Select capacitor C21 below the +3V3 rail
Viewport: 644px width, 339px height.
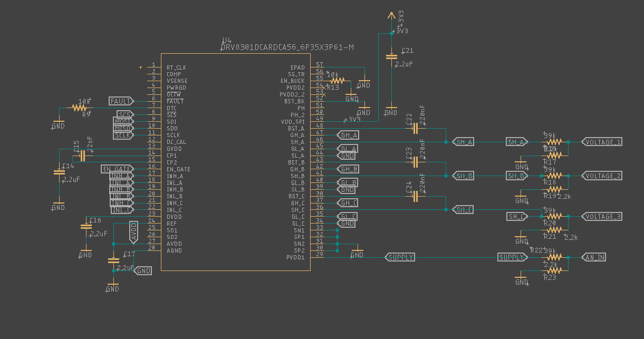click(x=391, y=56)
